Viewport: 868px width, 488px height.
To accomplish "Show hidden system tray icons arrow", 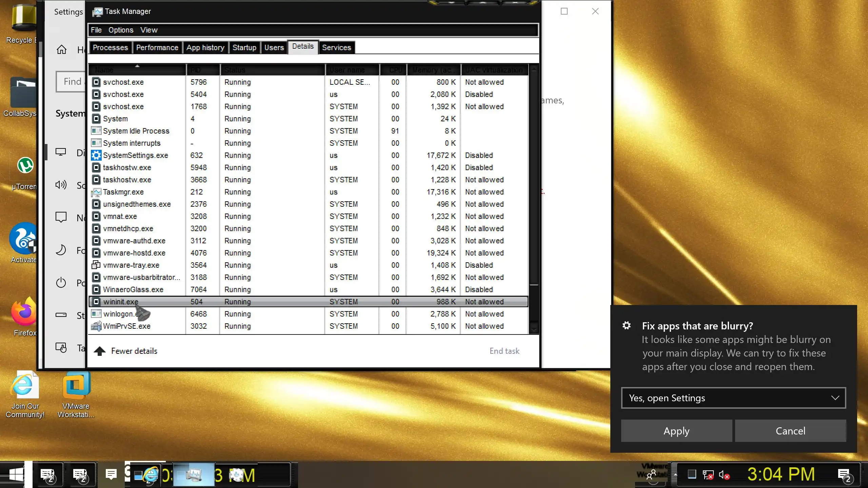I will click(675, 475).
